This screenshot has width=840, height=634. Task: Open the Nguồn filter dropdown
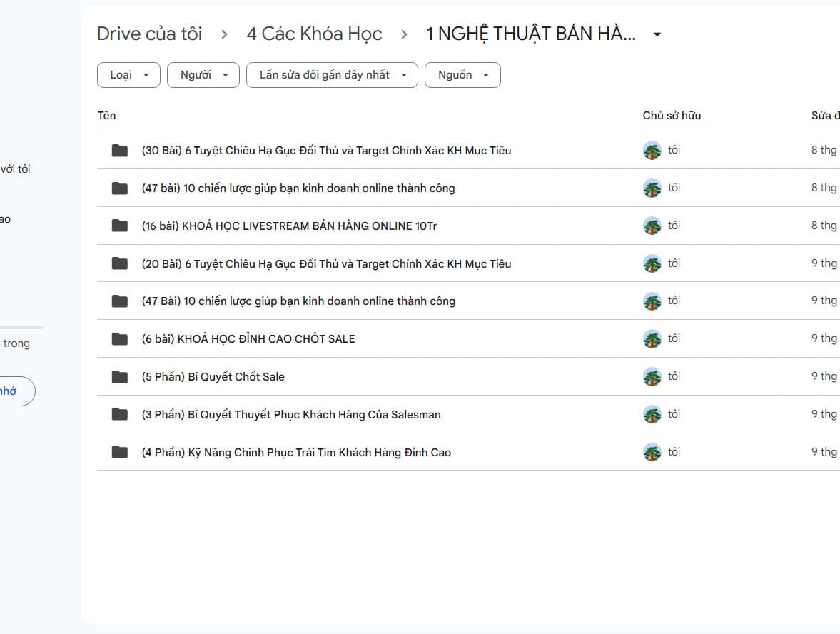click(463, 75)
